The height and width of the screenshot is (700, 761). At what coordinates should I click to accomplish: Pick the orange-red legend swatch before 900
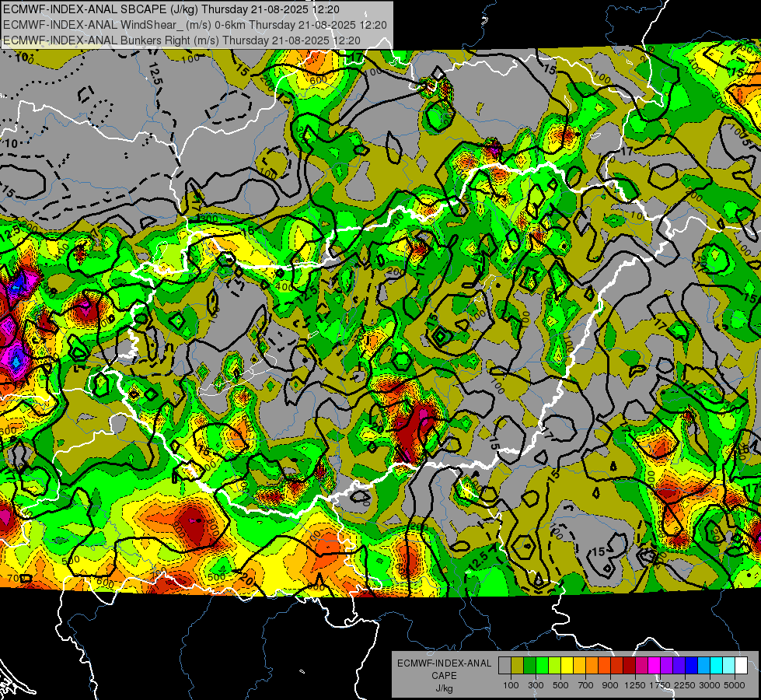click(x=605, y=666)
